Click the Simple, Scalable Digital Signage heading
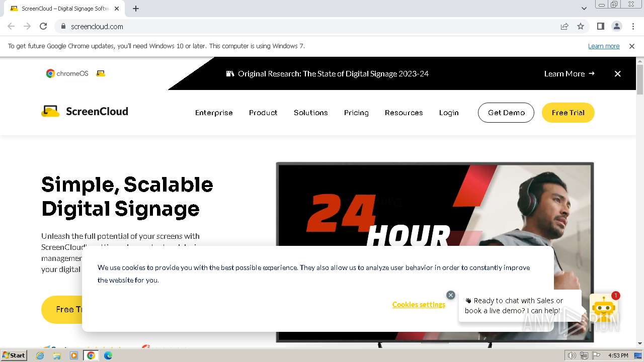The image size is (644, 362). [127, 197]
